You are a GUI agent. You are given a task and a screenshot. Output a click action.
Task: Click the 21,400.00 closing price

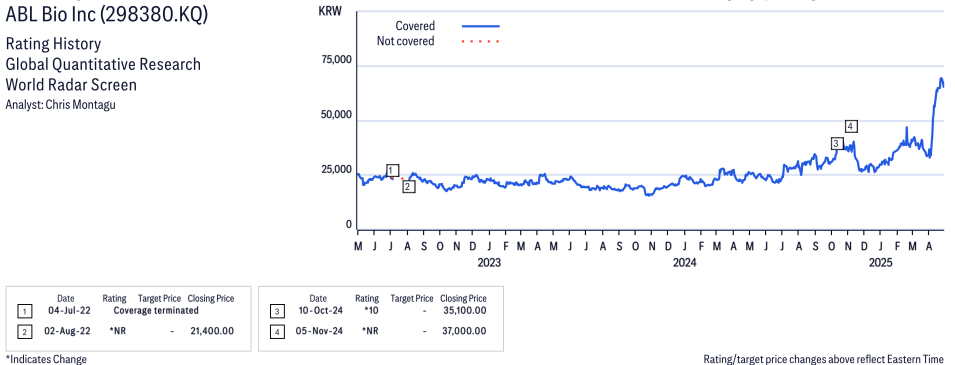tap(211, 330)
